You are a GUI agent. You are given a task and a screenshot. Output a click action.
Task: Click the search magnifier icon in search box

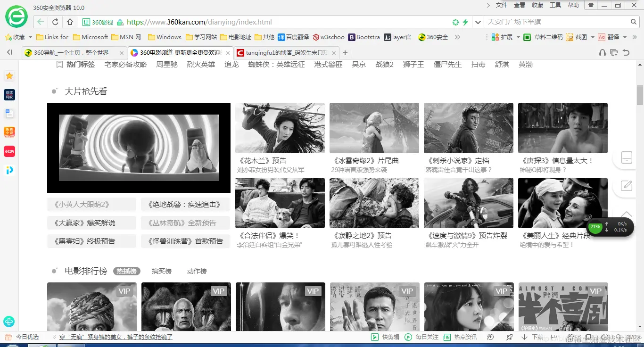click(x=634, y=22)
